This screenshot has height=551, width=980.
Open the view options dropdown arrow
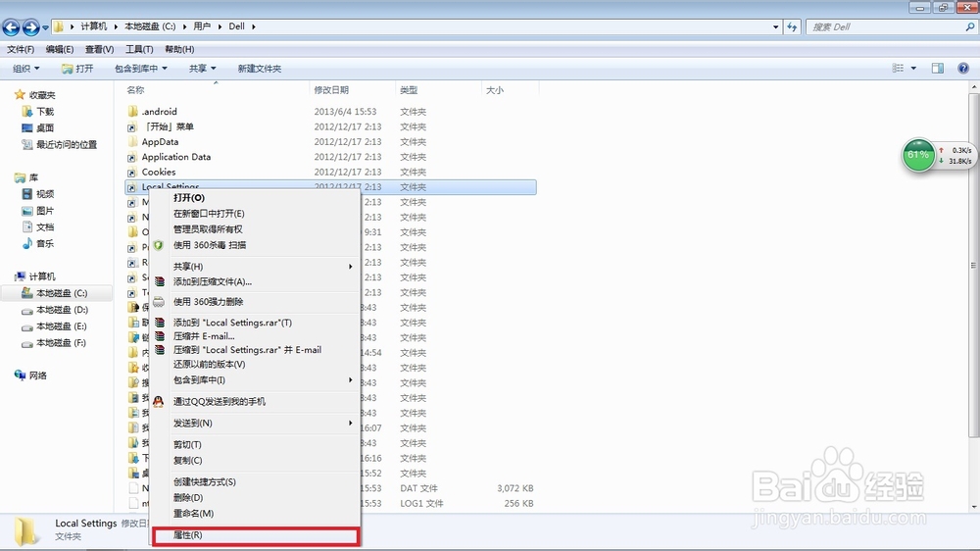913,69
